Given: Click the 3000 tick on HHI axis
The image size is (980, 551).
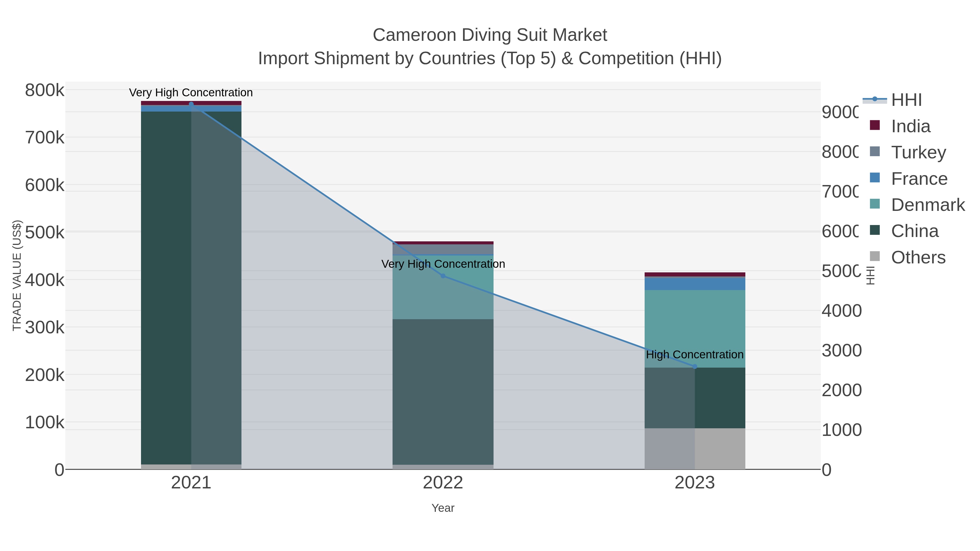Looking at the screenshot, I should 841,350.
